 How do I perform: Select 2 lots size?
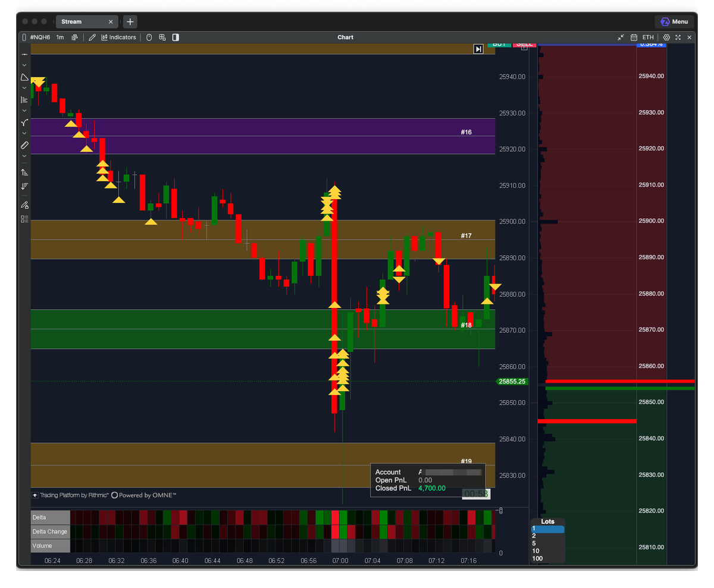click(x=547, y=536)
